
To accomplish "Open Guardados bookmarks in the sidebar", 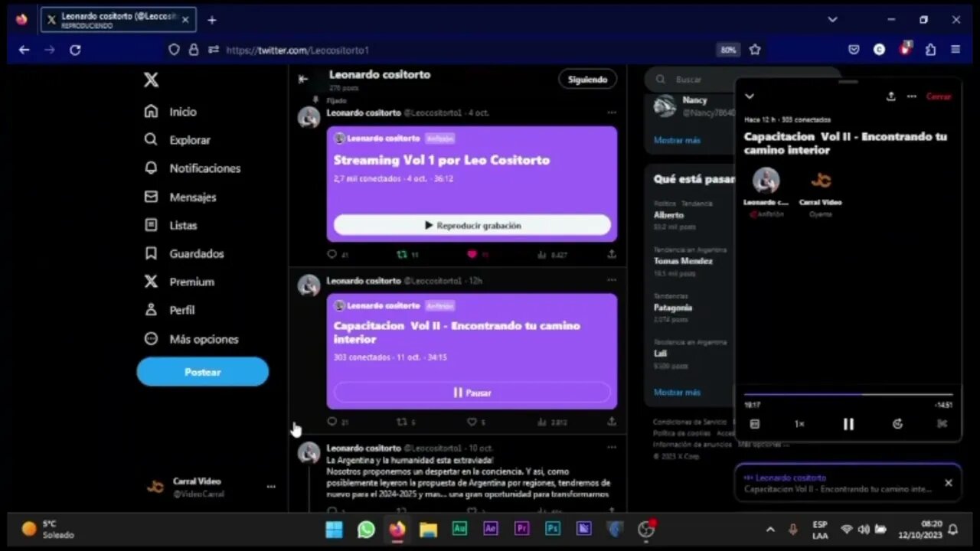I will [184, 253].
